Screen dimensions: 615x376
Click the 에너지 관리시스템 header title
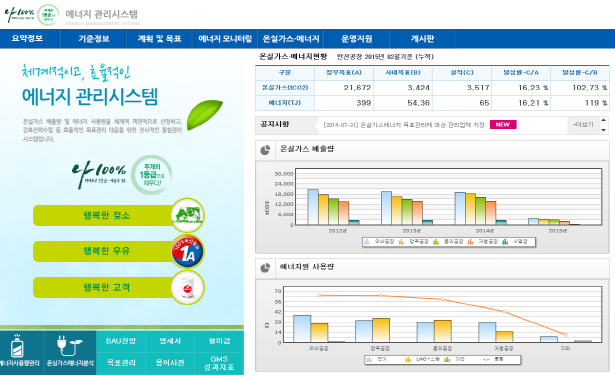click(102, 15)
